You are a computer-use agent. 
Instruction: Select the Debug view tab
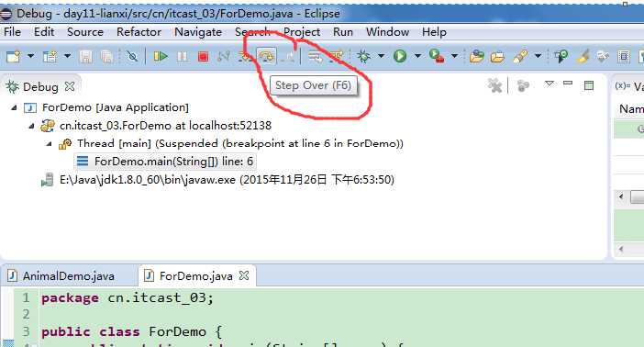click(40, 86)
